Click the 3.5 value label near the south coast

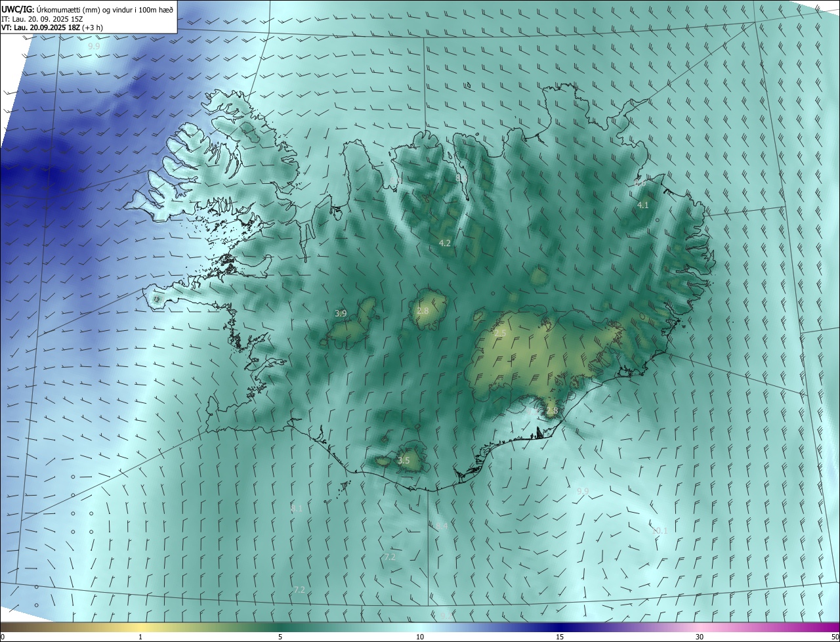404,461
